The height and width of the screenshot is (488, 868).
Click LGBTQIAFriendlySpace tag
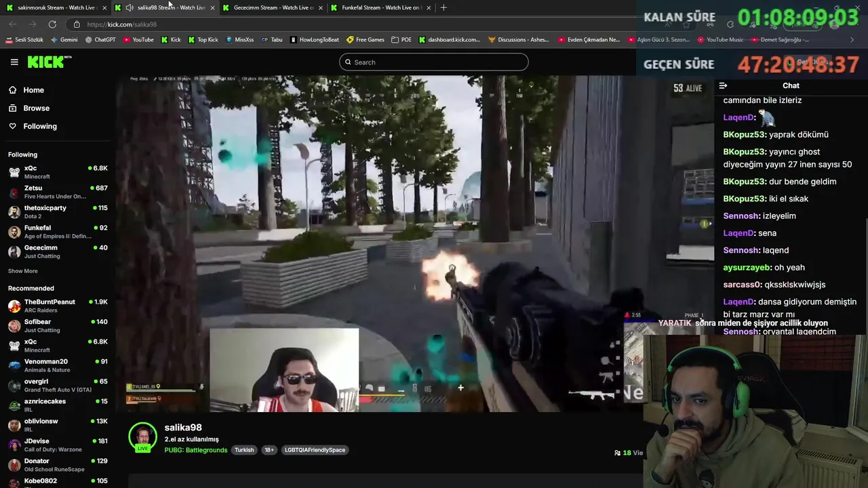315,450
